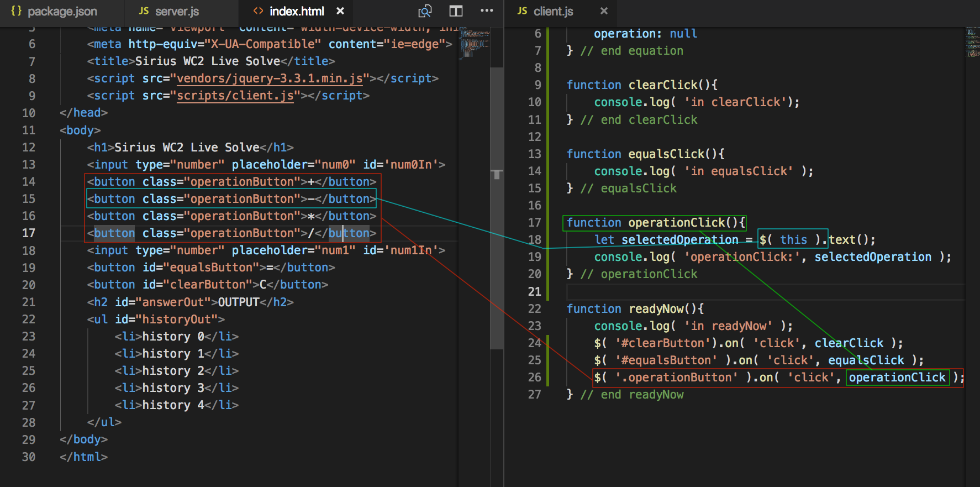Screen dimensions: 980x487
Task: Open the preview/search editor icon
Action: [x=425, y=11]
